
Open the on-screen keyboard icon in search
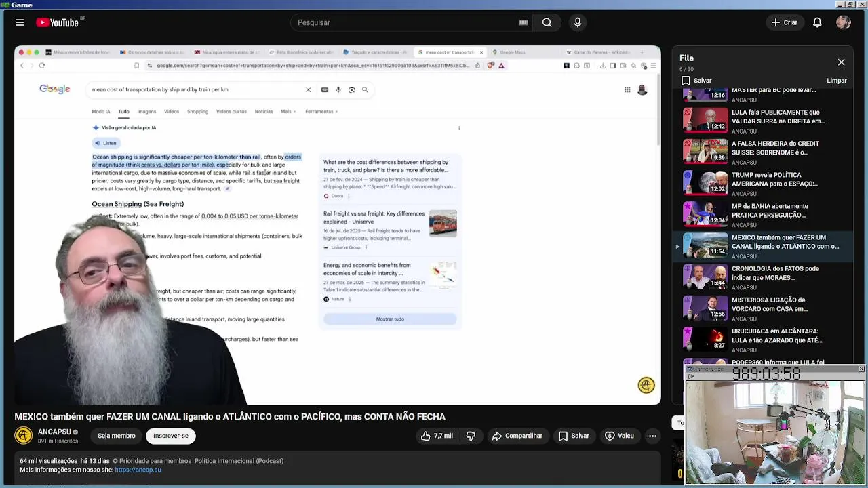click(x=524, y=22)
